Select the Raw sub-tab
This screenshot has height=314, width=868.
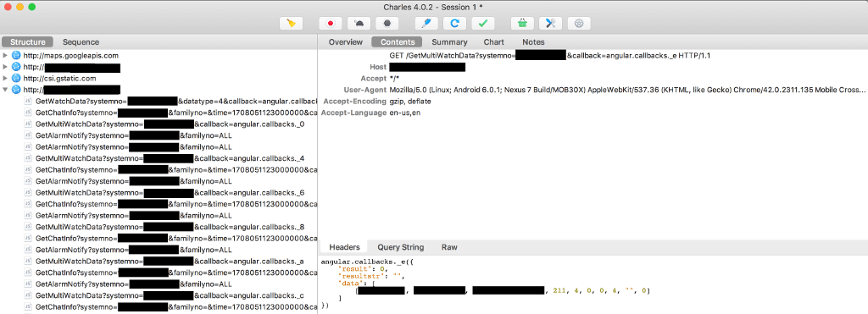pos(449,247)
